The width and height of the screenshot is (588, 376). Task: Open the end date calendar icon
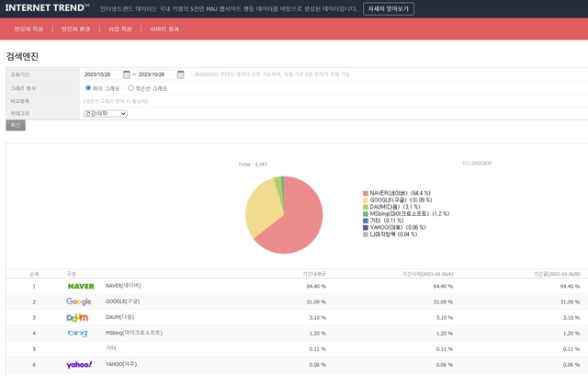181,74
